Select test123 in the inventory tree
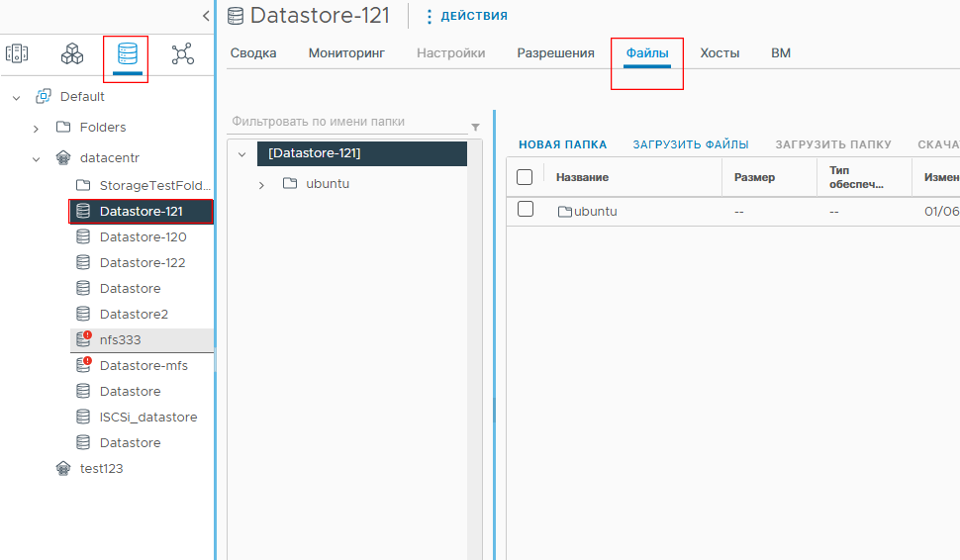This screenshot has width=960, height=560. coord(102,468)
